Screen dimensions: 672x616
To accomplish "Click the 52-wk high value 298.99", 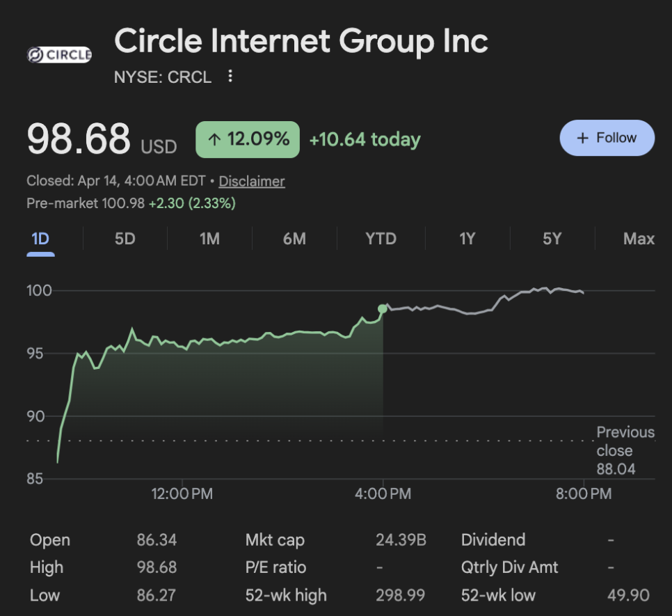I will click(401, 596).
